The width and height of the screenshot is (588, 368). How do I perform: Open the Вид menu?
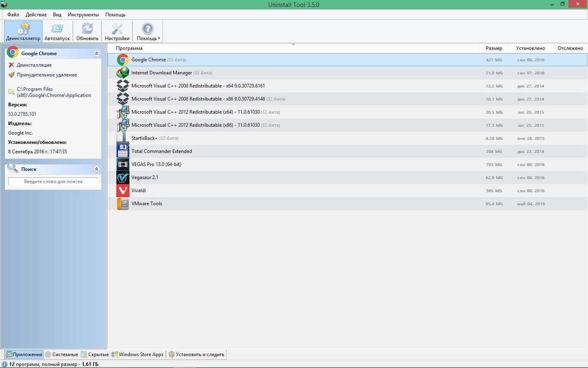(x=57, y=14)
